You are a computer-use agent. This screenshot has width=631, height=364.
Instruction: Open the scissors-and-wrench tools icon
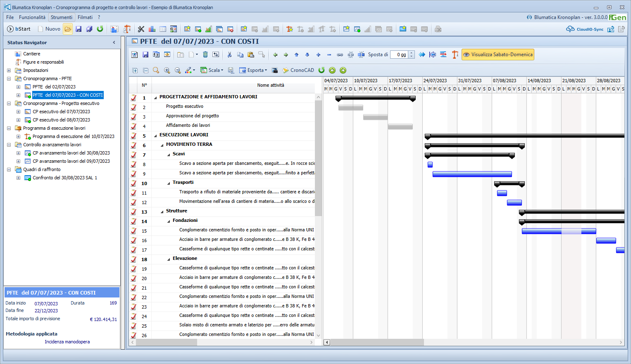(141, 29)
